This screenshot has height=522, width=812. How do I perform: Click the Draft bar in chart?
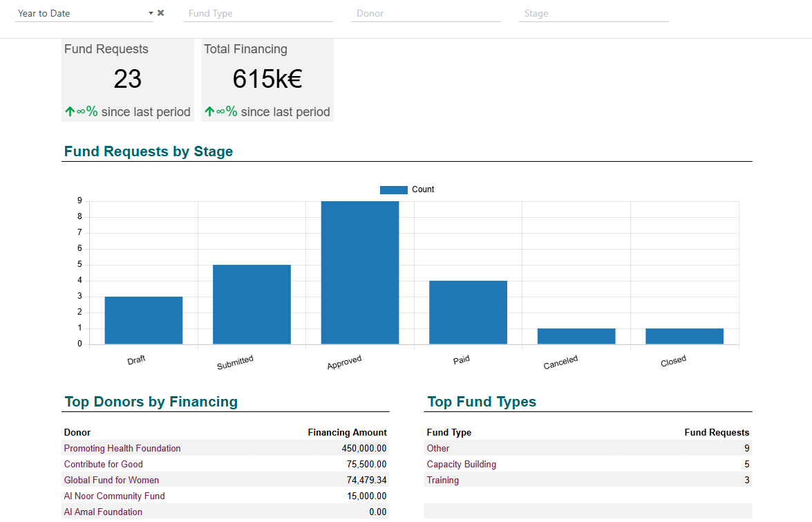[144, 321]
